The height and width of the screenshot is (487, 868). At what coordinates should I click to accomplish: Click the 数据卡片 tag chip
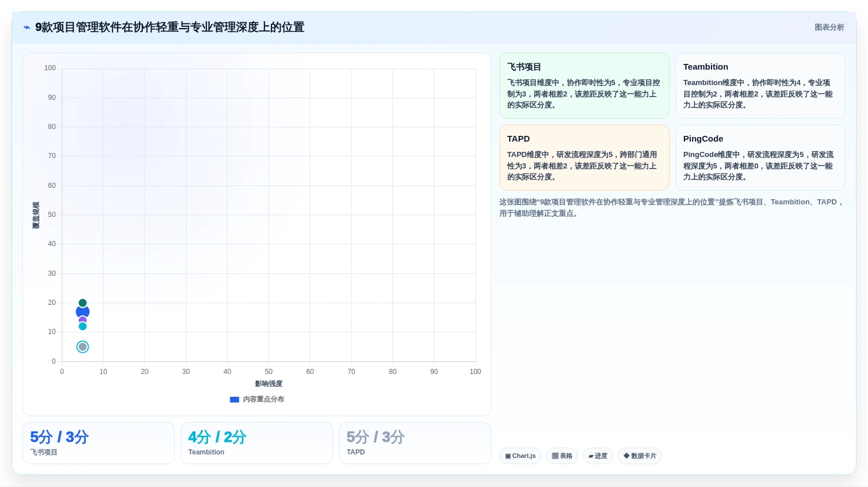[640, 456]
